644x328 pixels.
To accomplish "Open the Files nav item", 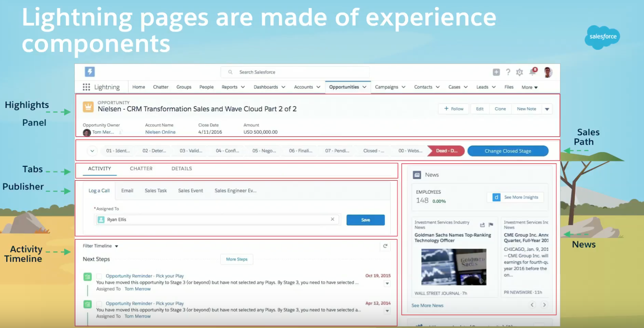I will click(x=509, y=87).
